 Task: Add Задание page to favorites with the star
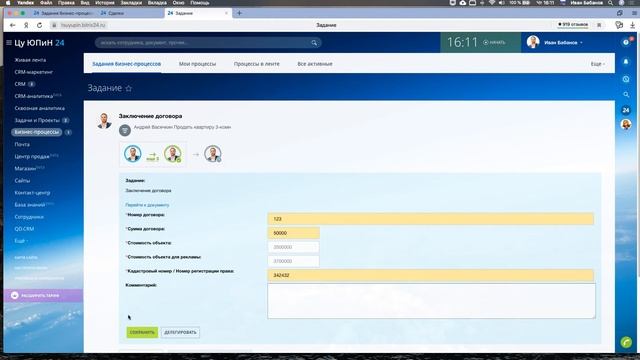129,88
